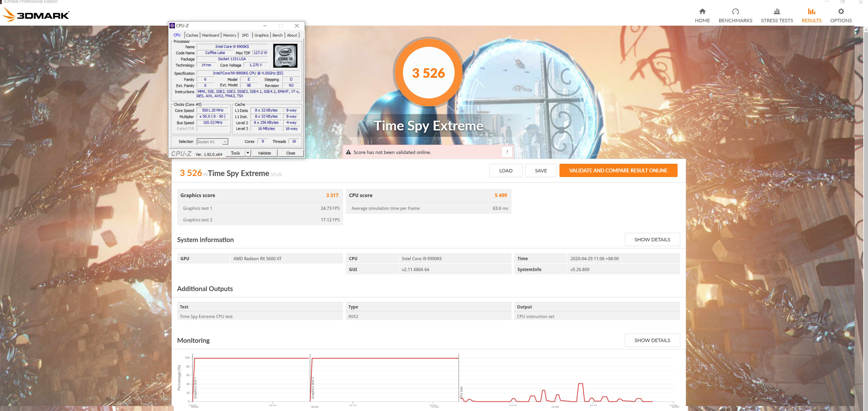Click VALIDATE AND COMPARE RESULT ONLINE

point(618,171)
